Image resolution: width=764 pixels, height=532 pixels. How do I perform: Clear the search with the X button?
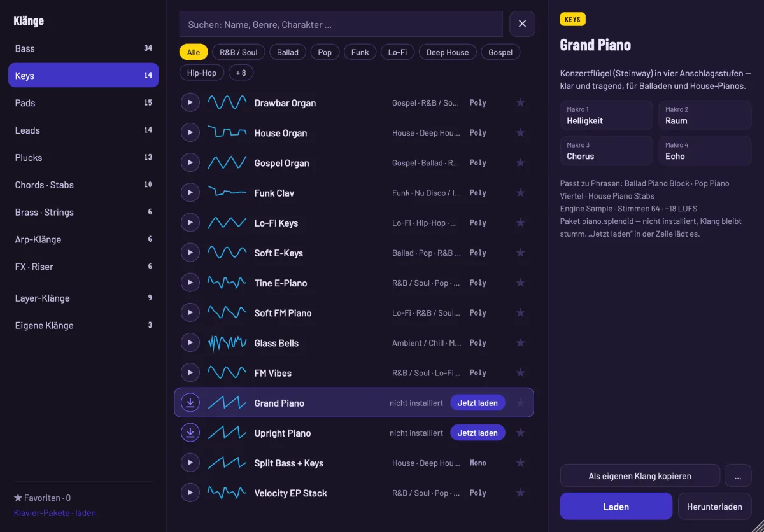[522, 24]
